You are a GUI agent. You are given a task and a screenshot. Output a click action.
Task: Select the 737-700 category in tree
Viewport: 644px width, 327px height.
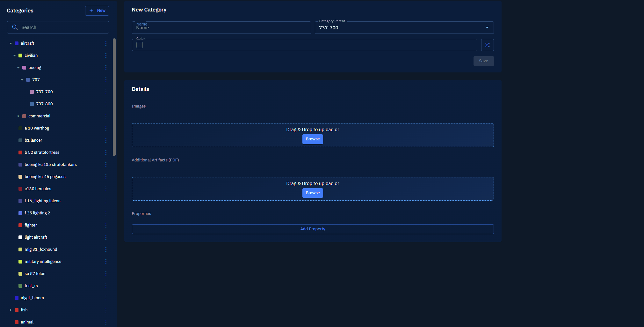(44, 92)
